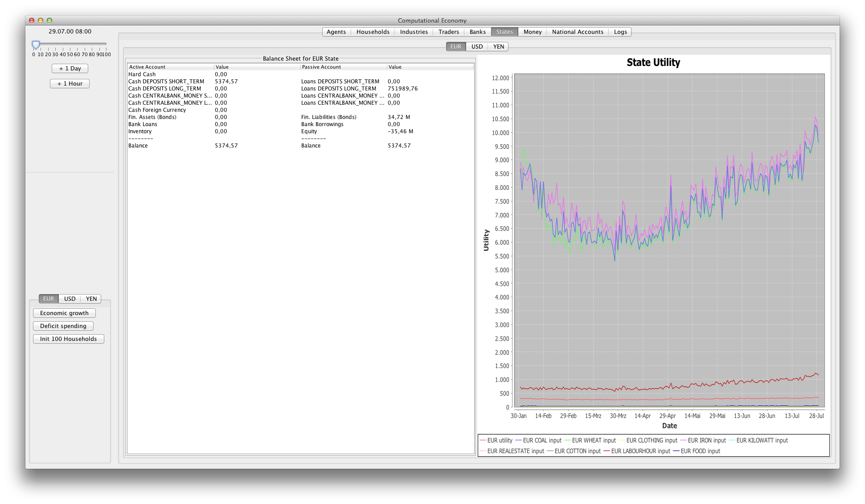Image resolution: width=865 pixels, height=504 pixels.
Task: Select USD in bottom-left currency selector
Action: pyautogui.click(x=70, y=299)
